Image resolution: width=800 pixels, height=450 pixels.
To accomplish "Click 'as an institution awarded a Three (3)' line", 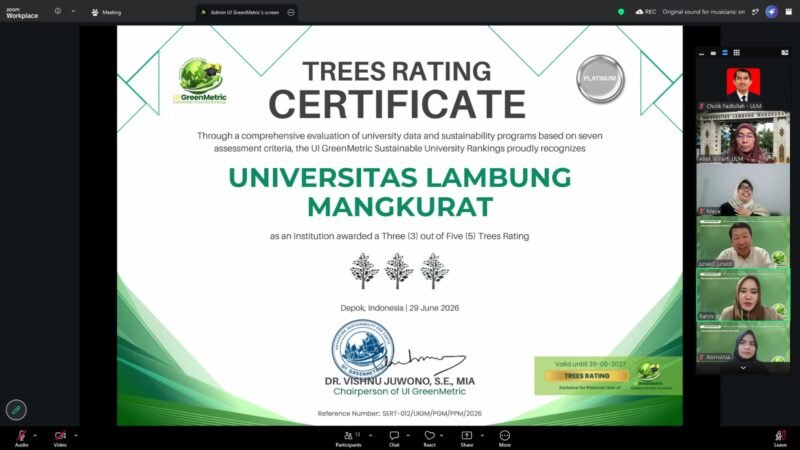I will [399, 236].
